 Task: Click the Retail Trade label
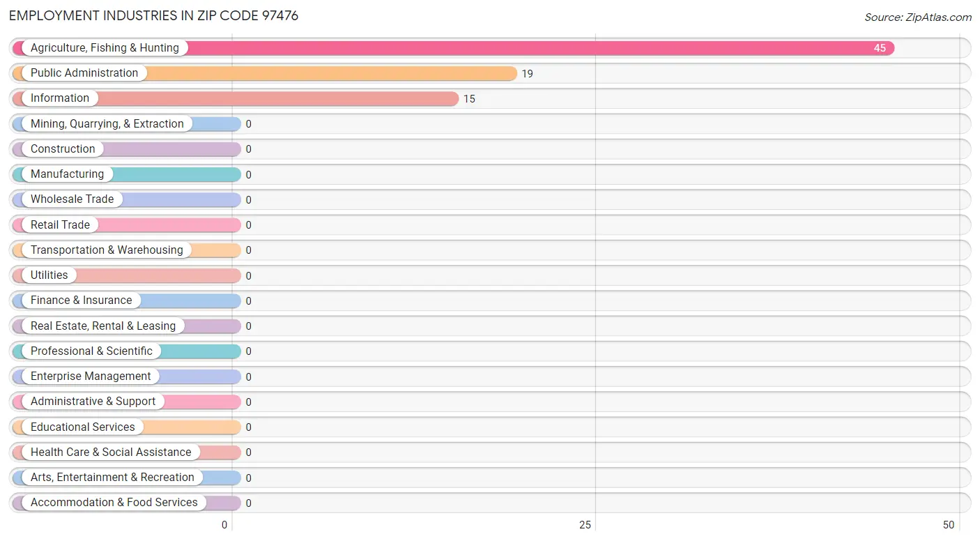coord(60,224)
